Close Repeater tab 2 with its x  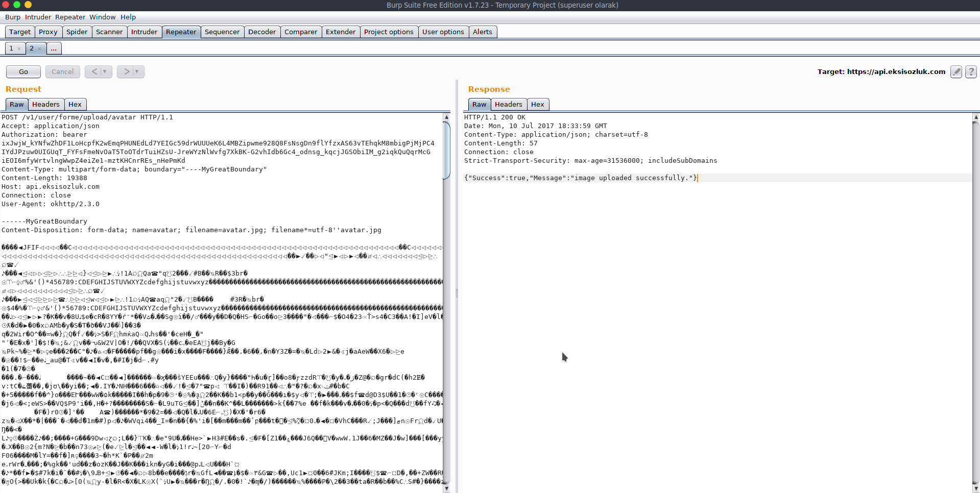click(x=39, y=49)
